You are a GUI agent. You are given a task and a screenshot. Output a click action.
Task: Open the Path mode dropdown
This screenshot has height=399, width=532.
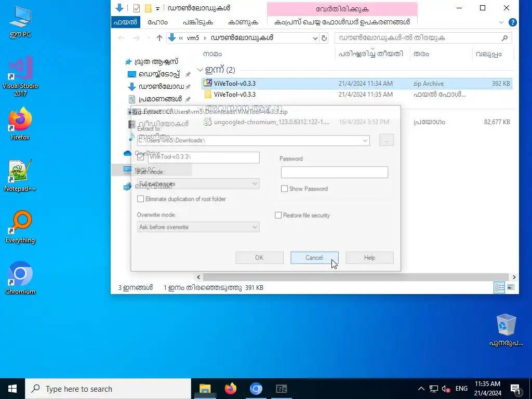click(198, 184)
